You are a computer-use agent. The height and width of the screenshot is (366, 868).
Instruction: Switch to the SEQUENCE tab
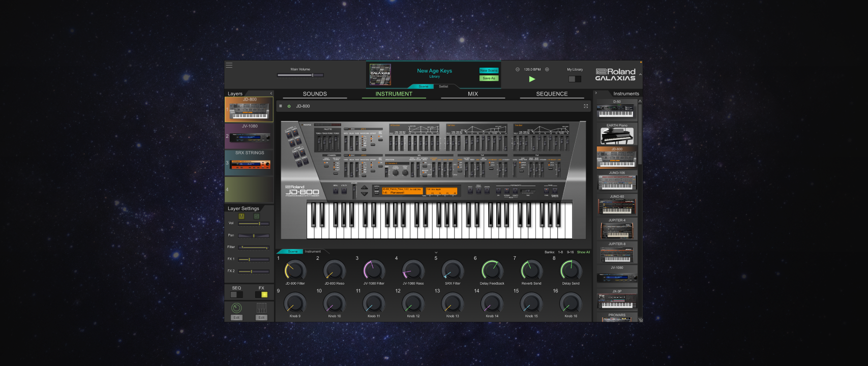552,94
